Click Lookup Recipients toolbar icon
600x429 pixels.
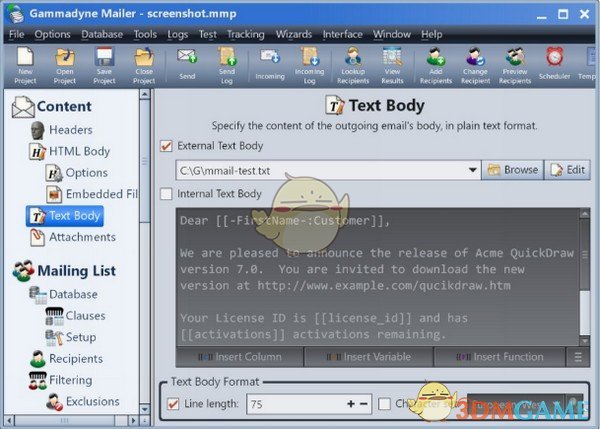click(x=353, y=65)
